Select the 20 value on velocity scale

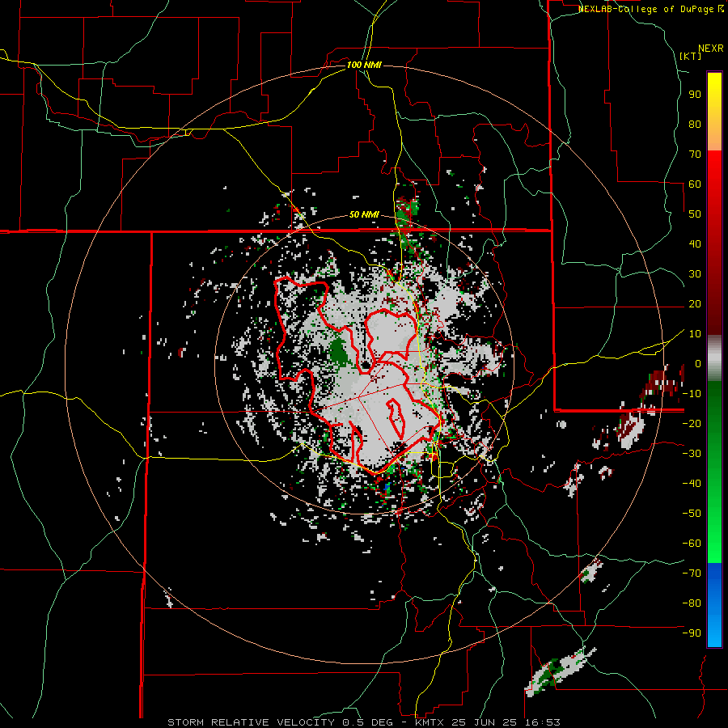tap(695, 303)
